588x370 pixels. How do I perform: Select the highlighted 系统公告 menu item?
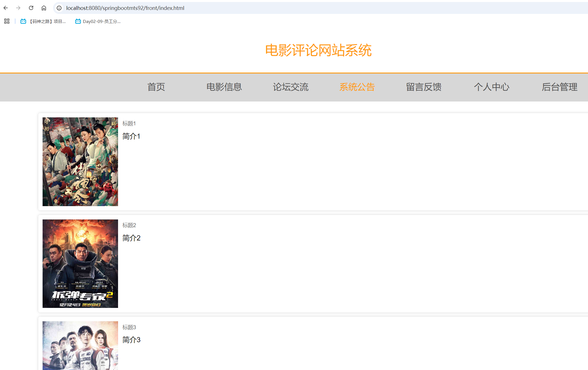coord(357,87)
